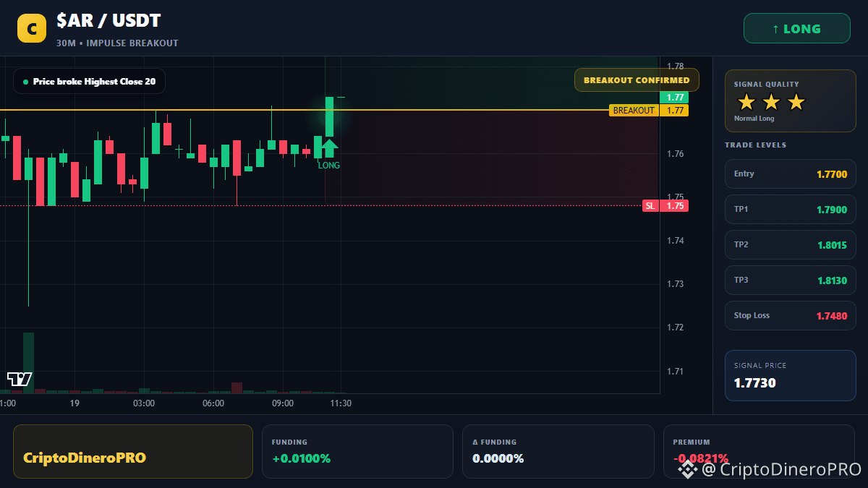This screenshot has height=488, width=868.
Task: Select the TP1 1.7900 level row
Action: tap(791, 209)
